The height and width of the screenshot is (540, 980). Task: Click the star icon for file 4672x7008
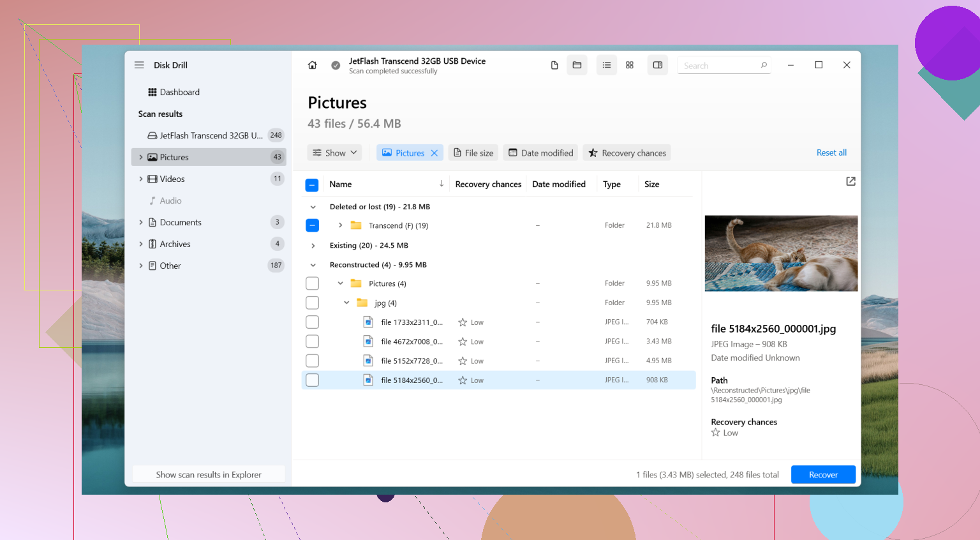[x=463, y=341]
